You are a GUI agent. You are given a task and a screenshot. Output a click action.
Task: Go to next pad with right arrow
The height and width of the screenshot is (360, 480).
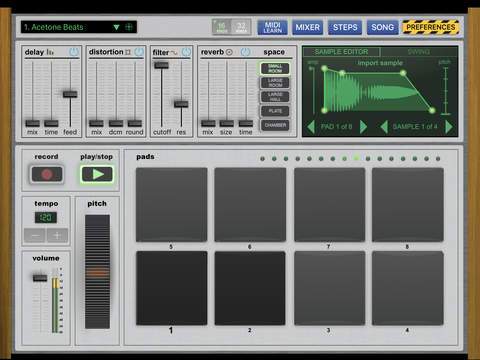coord(364,127)
